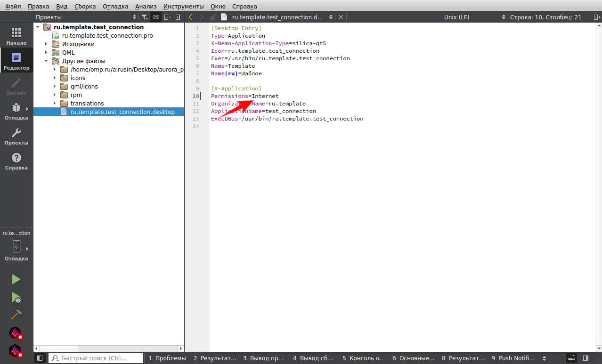Open the Сборка menu
The height and width of the screenshot is (364, 602).
pyautogui.click(x=85, y=6)
